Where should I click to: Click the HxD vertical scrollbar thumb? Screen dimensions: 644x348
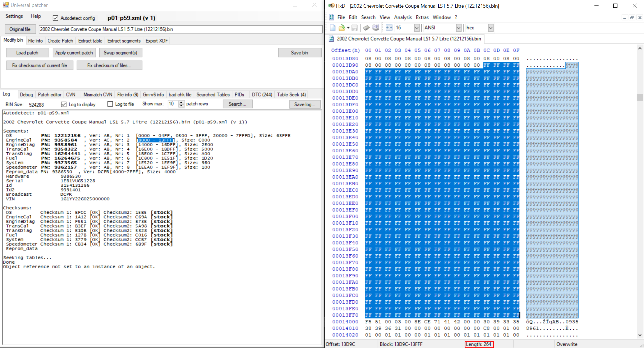[x=640, y=97]
